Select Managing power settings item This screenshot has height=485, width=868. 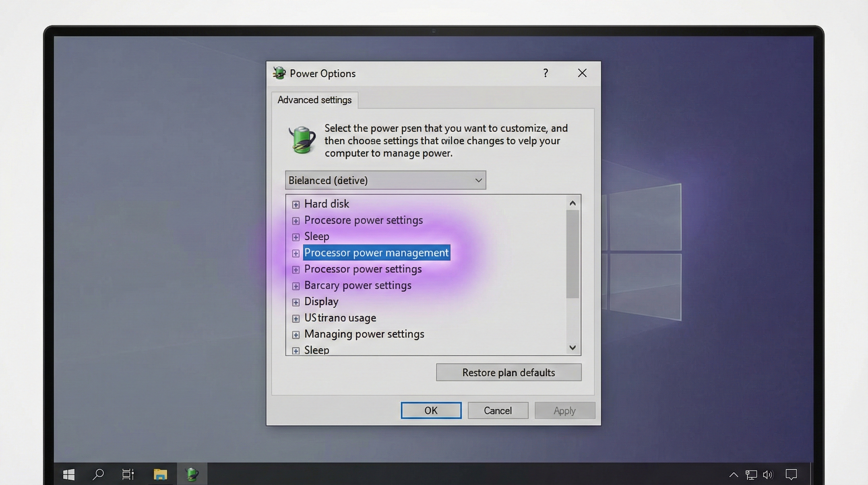coord(364,334)
